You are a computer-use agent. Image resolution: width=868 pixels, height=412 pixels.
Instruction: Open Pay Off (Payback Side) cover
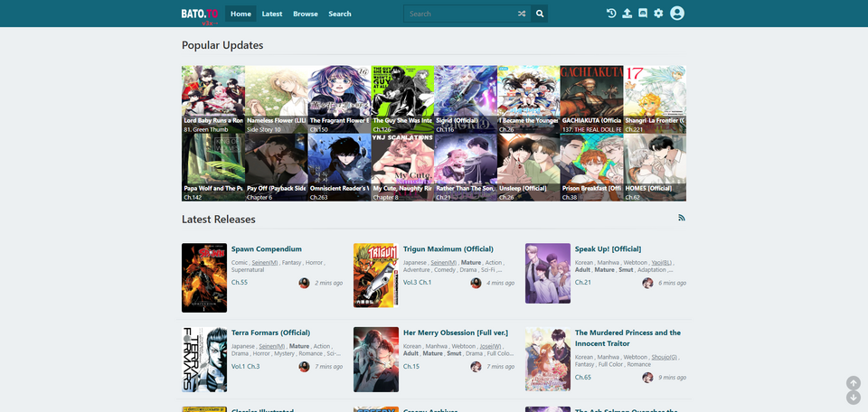pyautogui.click(x=277, y=167)
